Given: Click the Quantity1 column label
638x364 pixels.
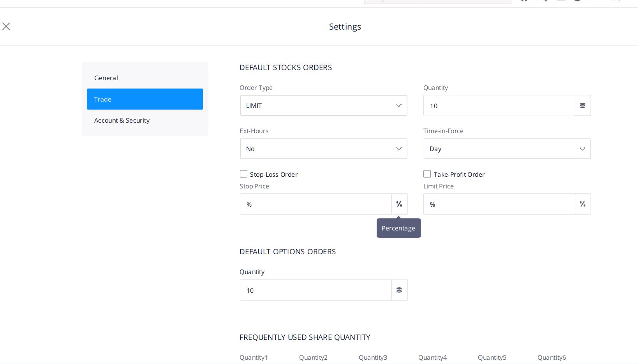Looking at the screenshot, I should click(254, 357).
